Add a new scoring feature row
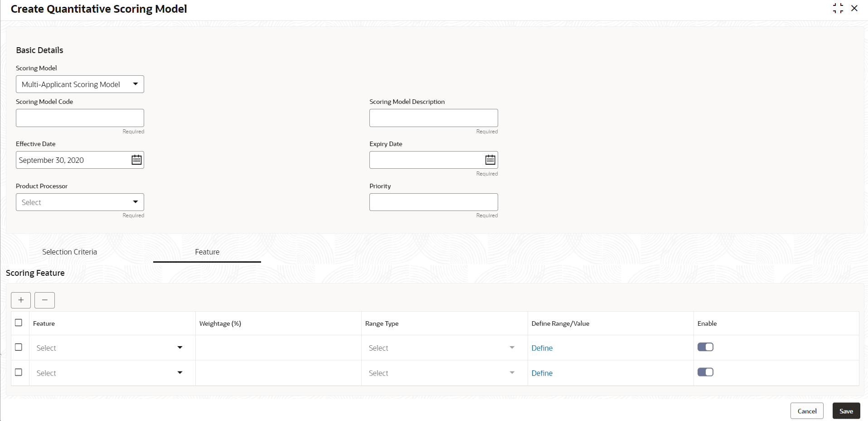This screenshot has width=868, height=421. pyautogui.click(x=20, y=300)
